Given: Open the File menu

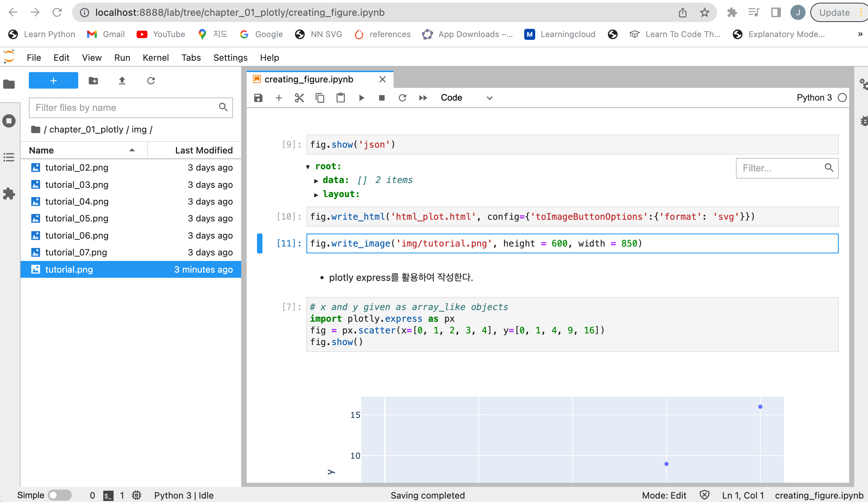Looking at the screenshot, I should coord(34,58).
